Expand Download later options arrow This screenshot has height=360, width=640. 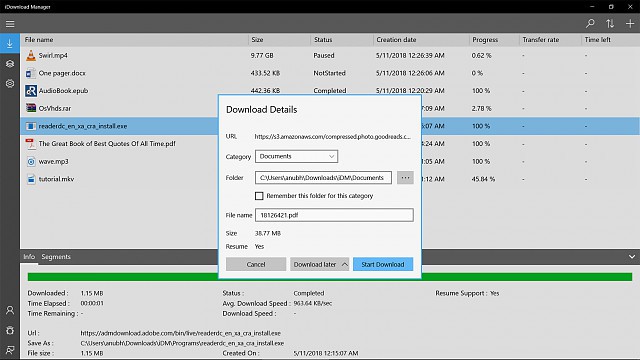point(344,264)
